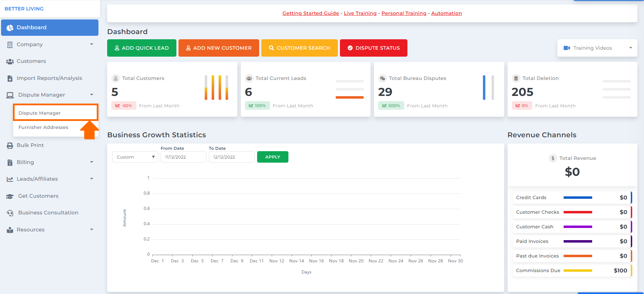Click the 100% leads trend badge
The width and height of the screenshot is (644, 294).
257,106
